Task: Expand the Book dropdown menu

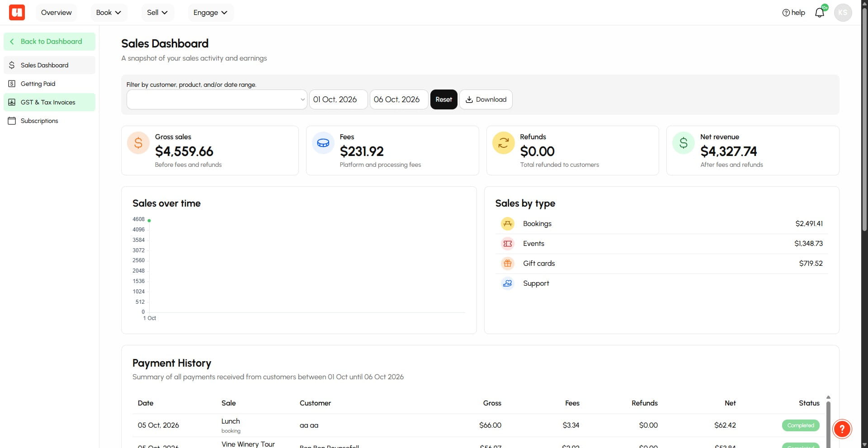Action: coord(108,13)
